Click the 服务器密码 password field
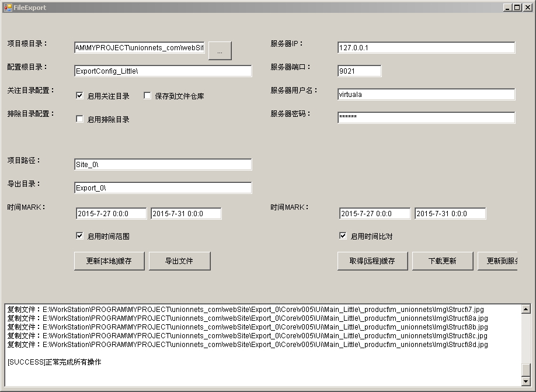536x392 pixels. pyautogui.click(x=426, y=118)
